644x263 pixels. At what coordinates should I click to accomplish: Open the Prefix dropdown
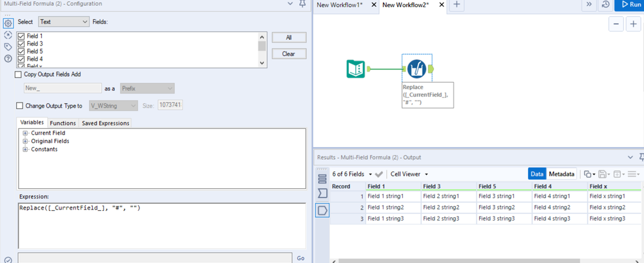tap(147, 88)
